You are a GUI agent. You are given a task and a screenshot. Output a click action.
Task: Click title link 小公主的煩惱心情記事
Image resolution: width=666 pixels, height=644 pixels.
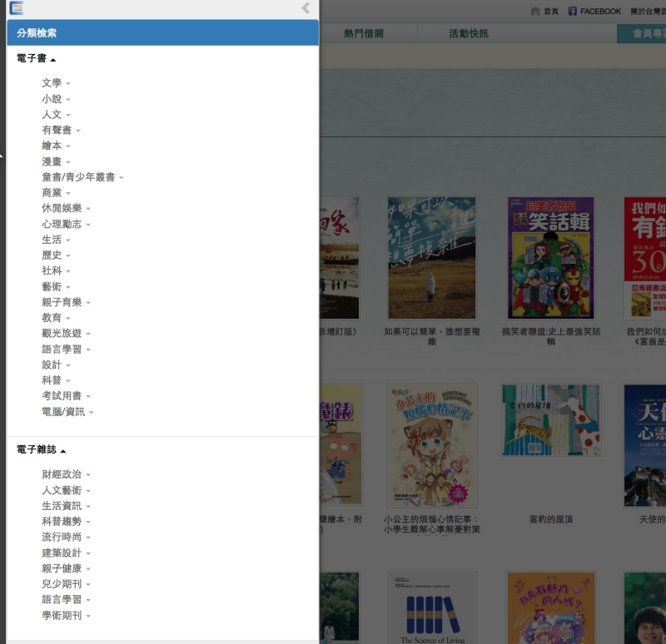pos(432,524)
